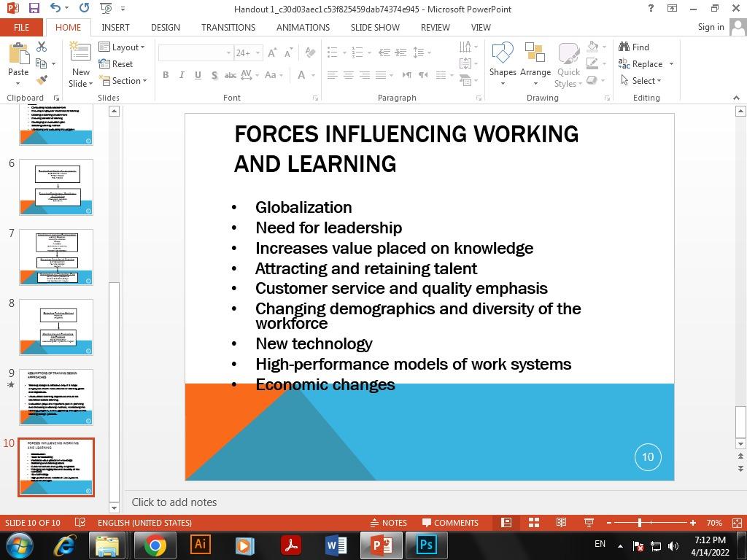Center align text
Image resolution: width=747 pixels, height=560 pixels.
click(348, 75)
